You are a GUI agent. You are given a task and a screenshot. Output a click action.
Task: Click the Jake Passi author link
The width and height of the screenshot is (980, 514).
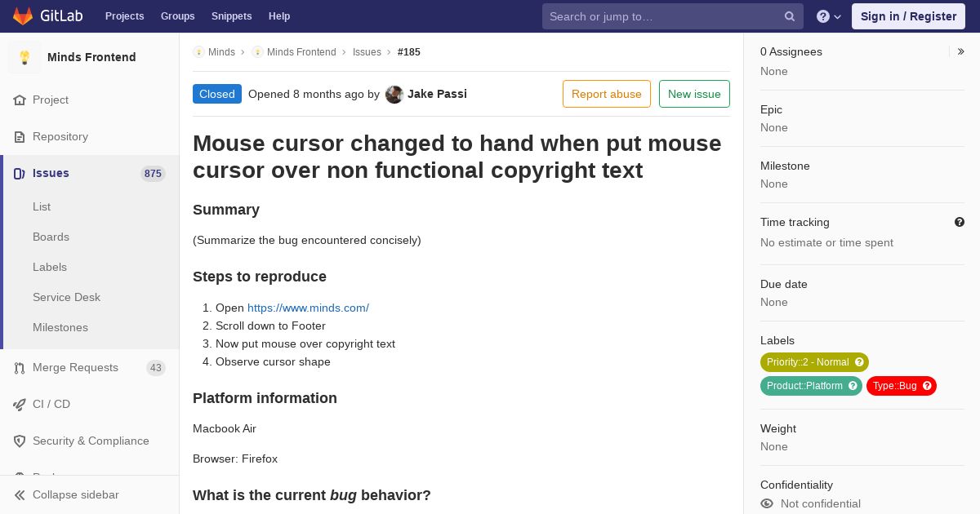[x=437, y=94]
